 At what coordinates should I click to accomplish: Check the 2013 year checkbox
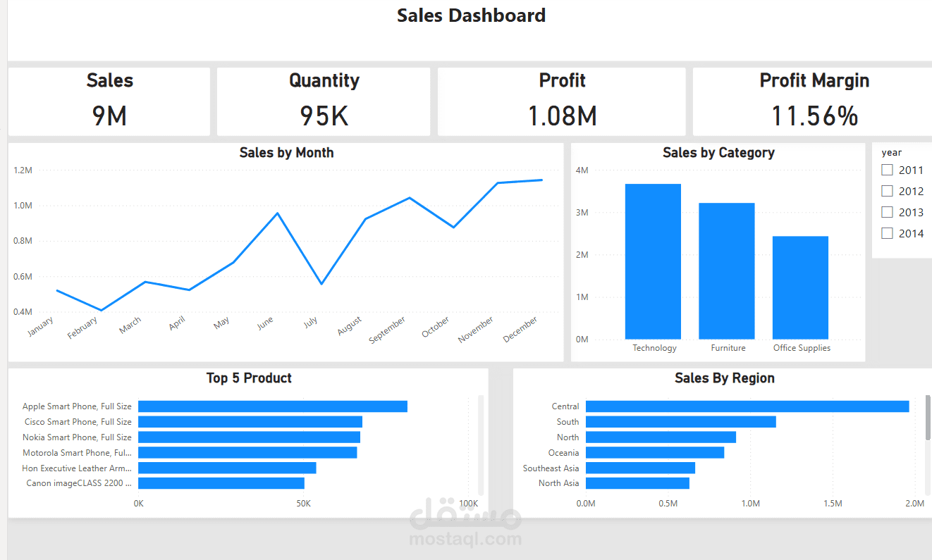[x=887, y=211]
